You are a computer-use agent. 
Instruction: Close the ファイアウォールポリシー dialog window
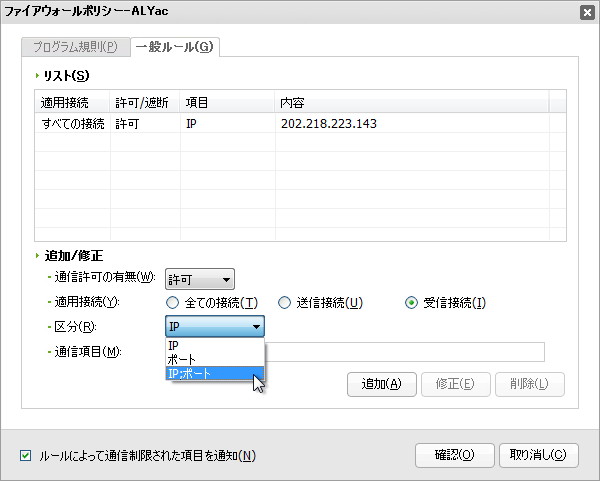point(587,13)
